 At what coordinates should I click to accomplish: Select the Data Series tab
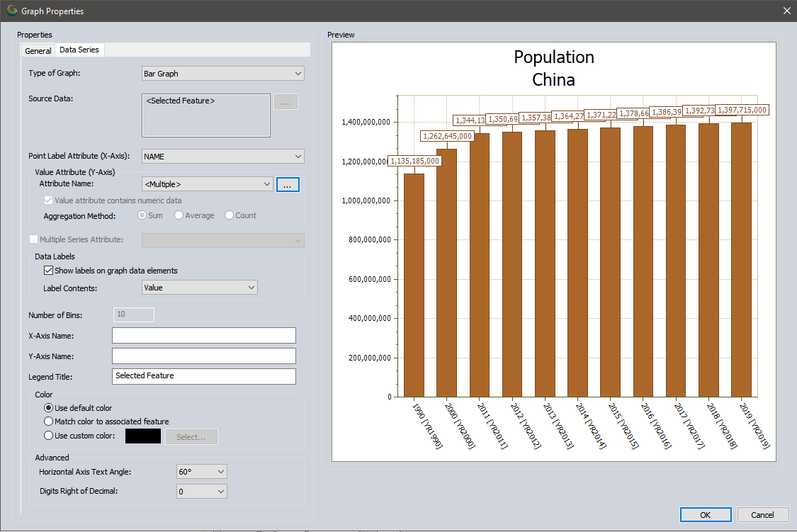79,50
